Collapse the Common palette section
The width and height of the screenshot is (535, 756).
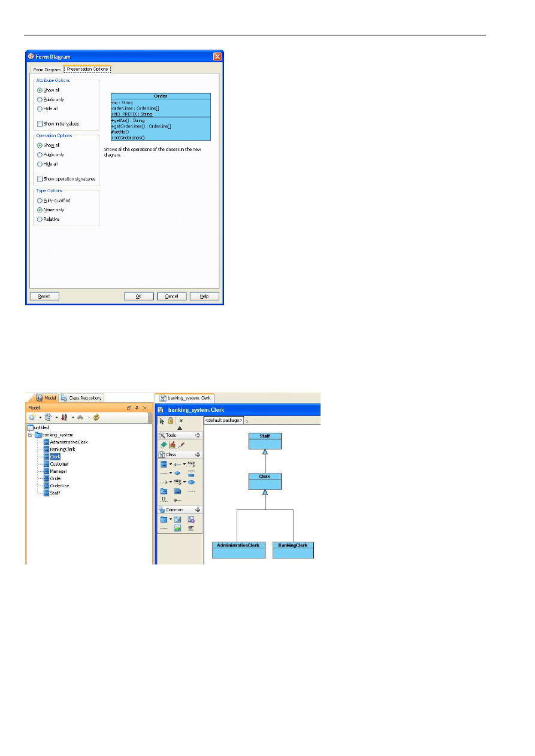[198, 510]
